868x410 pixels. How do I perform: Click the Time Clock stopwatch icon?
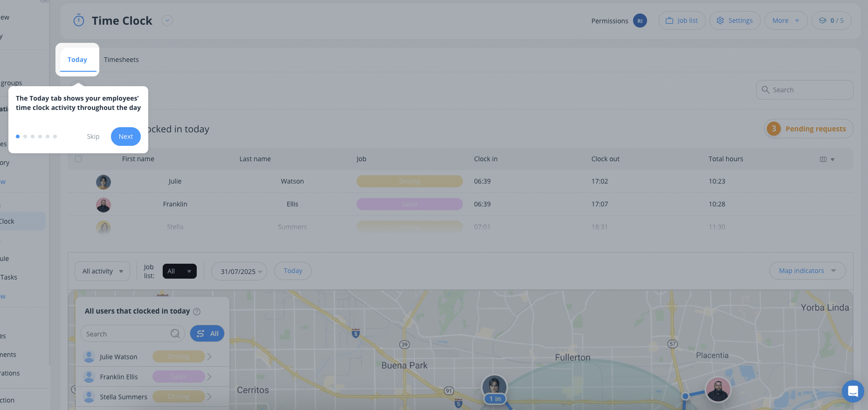[x=79, y=20]
